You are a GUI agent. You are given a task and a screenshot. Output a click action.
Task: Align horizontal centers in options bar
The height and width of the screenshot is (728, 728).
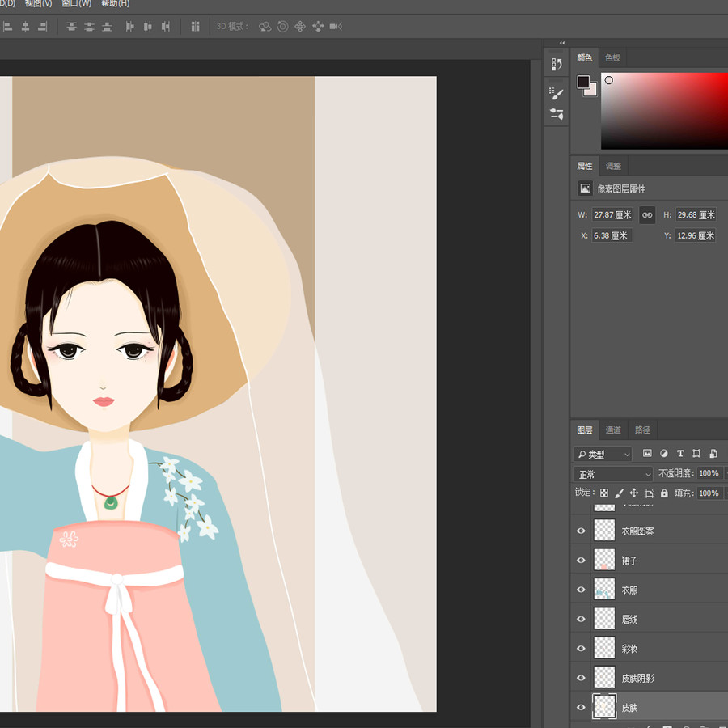pyautogui.click(x=26, y=27)
